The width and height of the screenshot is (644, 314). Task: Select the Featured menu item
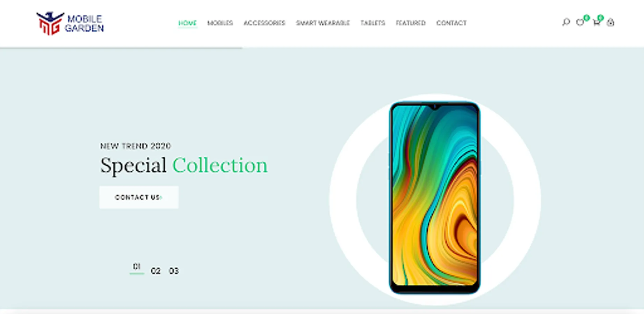[411, 23]
